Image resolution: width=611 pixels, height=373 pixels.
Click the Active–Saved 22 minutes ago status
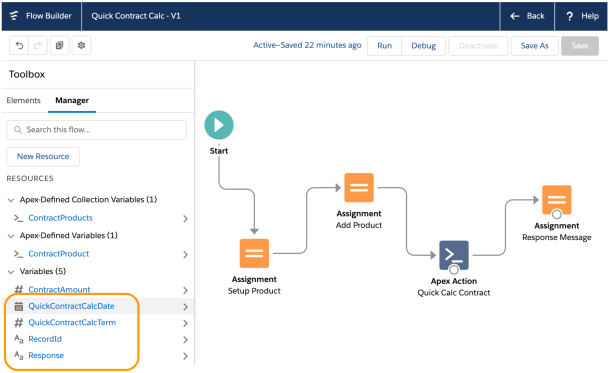307,45
